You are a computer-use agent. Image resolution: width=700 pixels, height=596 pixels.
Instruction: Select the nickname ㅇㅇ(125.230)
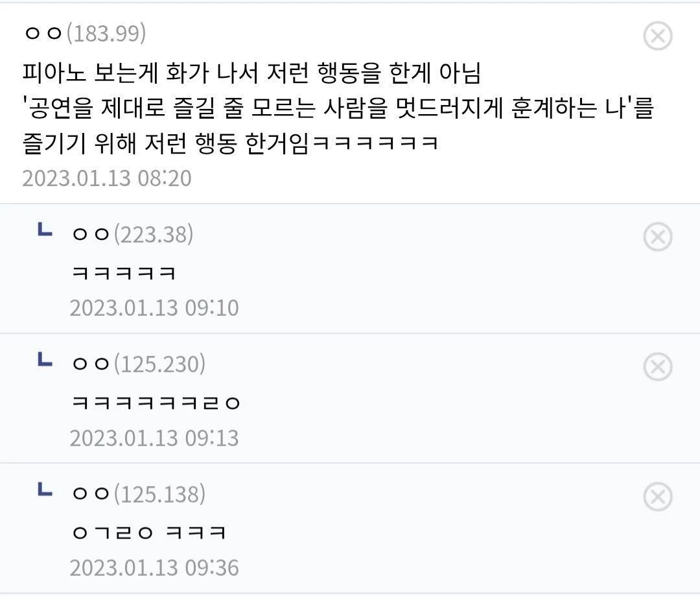139,364
